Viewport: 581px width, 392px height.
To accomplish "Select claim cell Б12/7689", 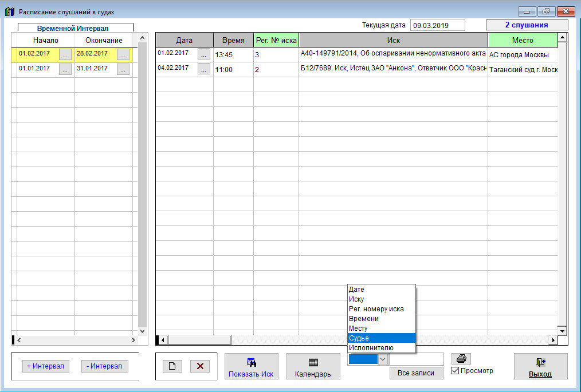I will pos(393,70).
